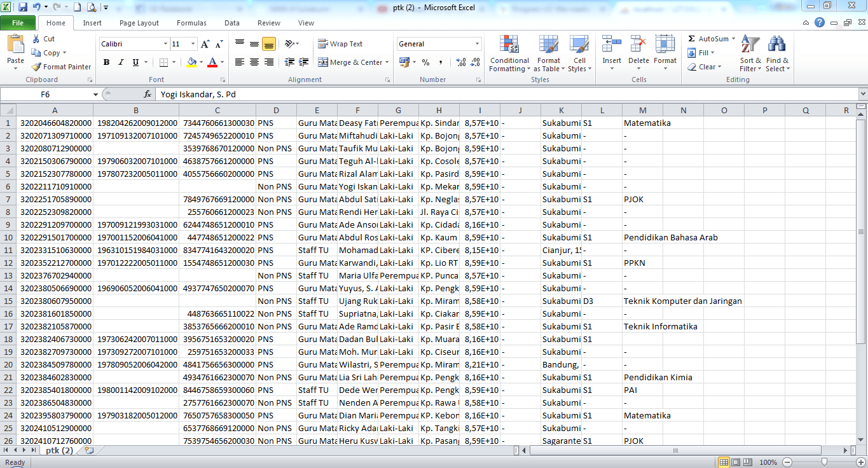Click the Format Painter icon
This screenshot has height=468, width=868.
38,67
